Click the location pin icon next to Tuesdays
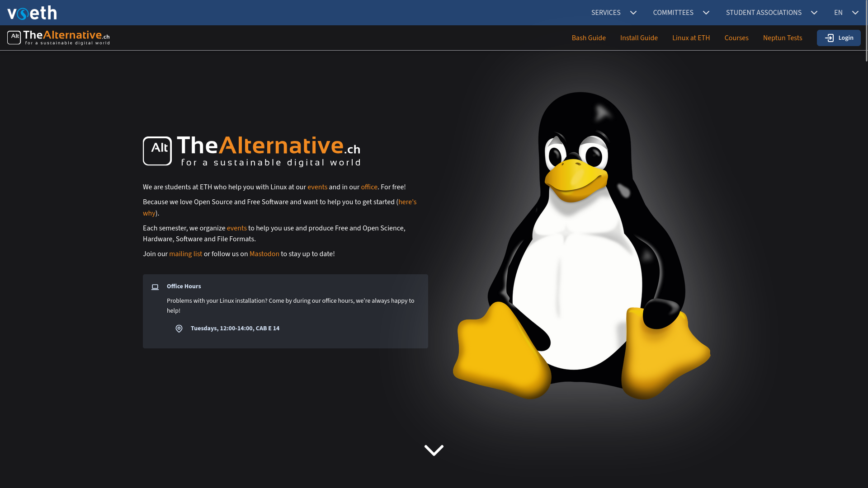The height and width of the screenshot is (488, 868). (179, 328)
